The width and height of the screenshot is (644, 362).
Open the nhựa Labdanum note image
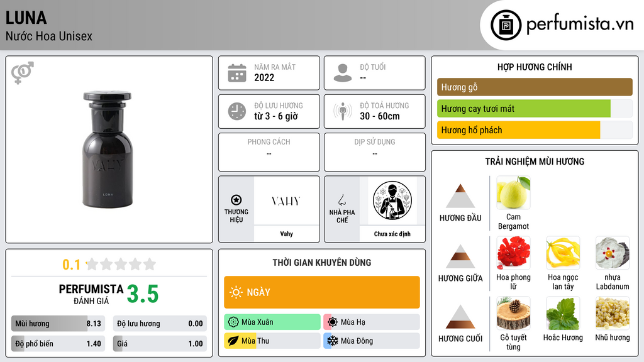(613, 253)
